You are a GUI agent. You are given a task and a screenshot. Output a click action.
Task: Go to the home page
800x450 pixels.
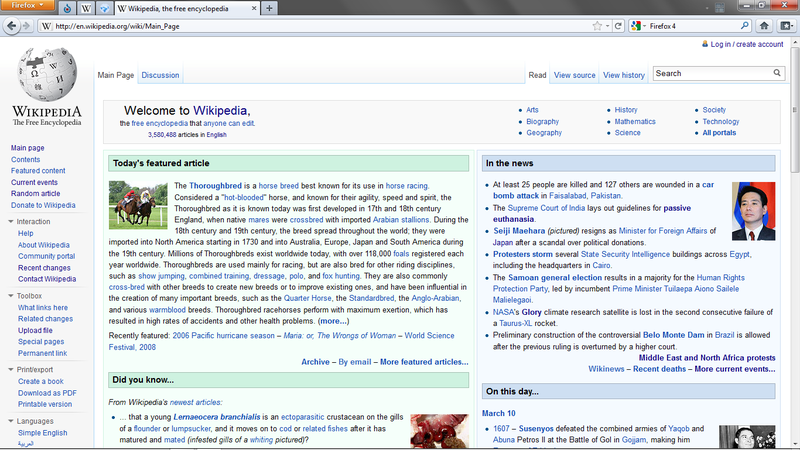pos(764,26)
